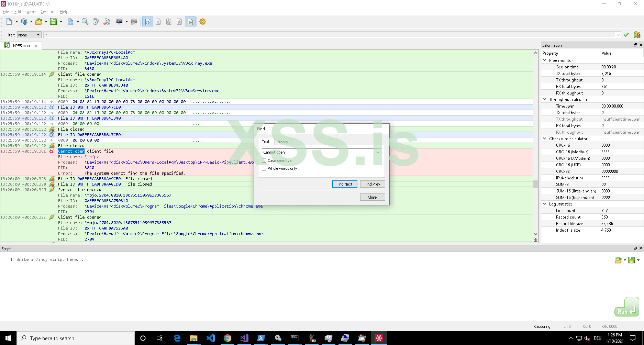Click the stopwatch timestamp icon
The width and height of the screenshot is (644, 345).
96,22
